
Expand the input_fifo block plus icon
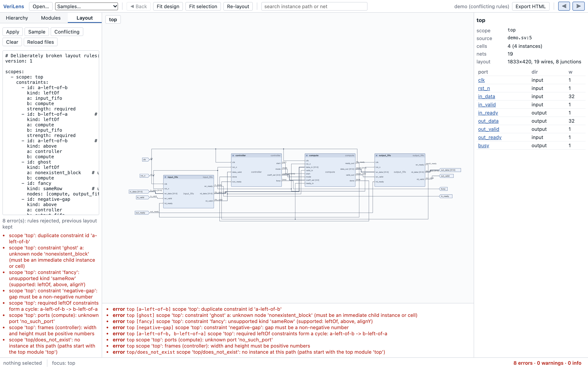point(165,177)
